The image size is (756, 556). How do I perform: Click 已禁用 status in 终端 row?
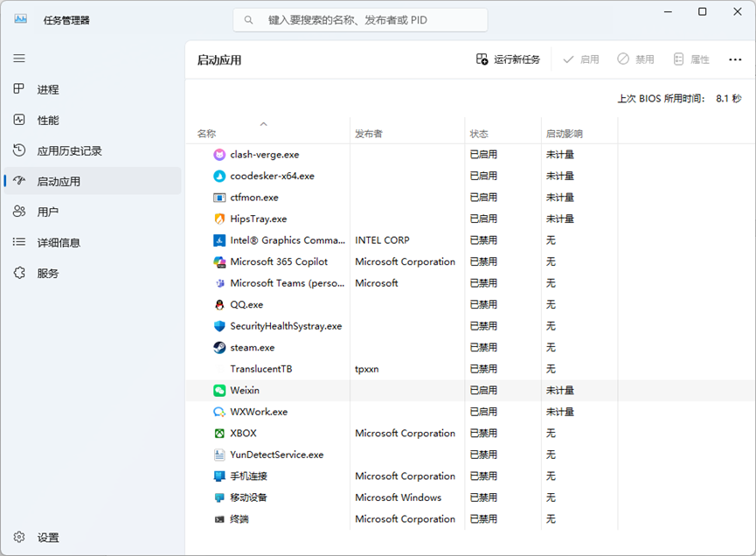[x=483, y=519]
